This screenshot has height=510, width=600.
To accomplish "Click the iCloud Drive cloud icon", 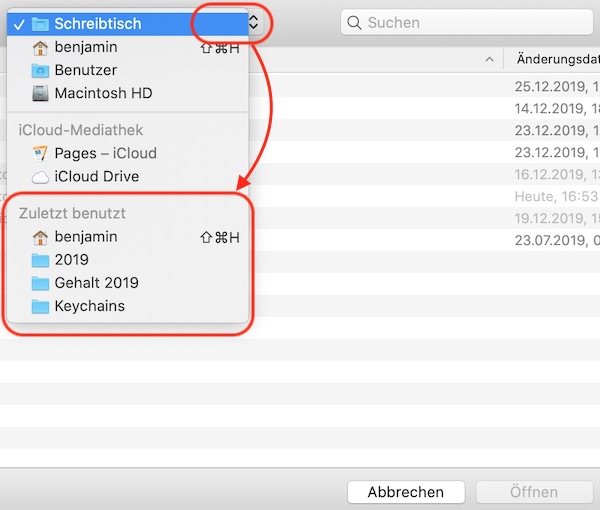I will pyautogui.click(x=40, y=178).
